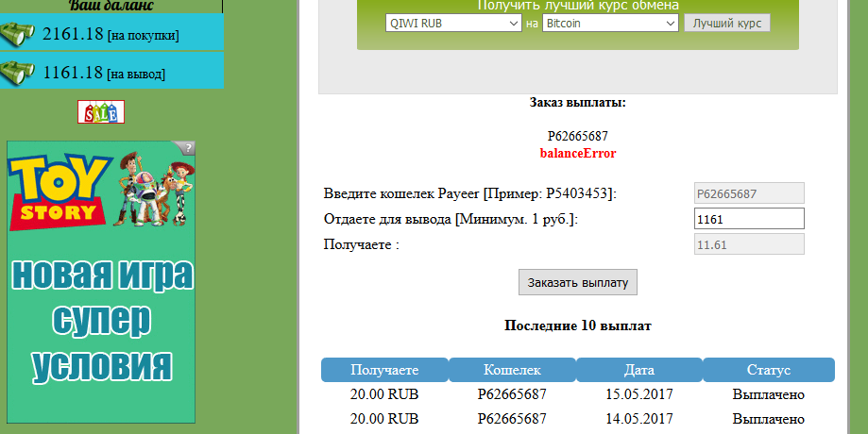
Task: Open the QIWI RUB currency dropdown
Action: coord(453,24)
